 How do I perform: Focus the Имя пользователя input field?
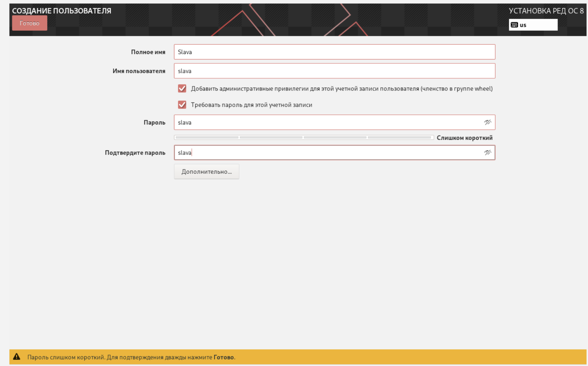pos(334,71)
